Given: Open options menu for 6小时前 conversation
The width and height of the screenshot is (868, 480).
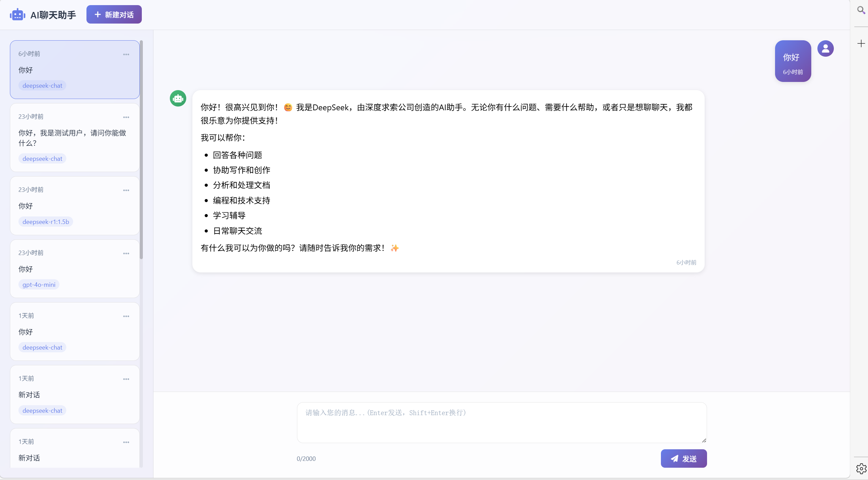Looking at the screenshot, I should [x=126, y=54].
